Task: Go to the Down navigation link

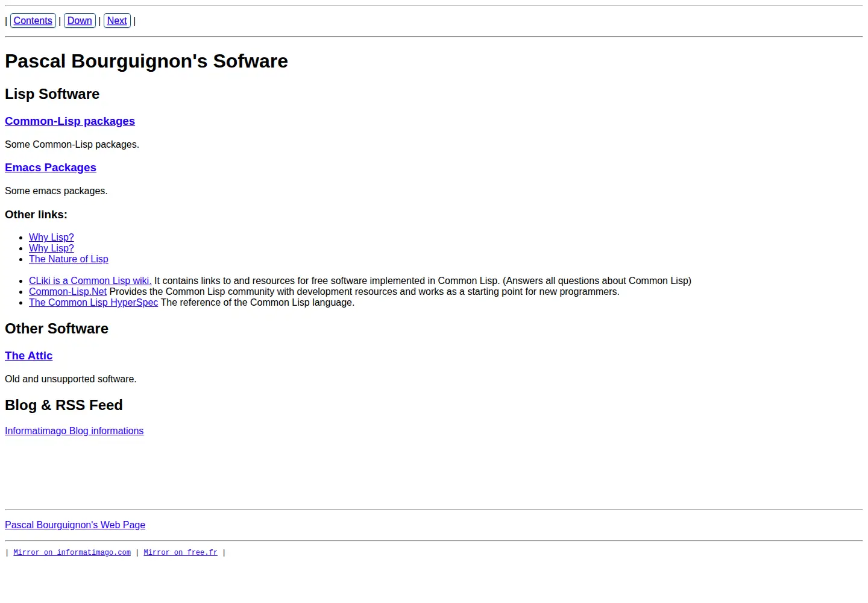Action: (x=80, y=21)
